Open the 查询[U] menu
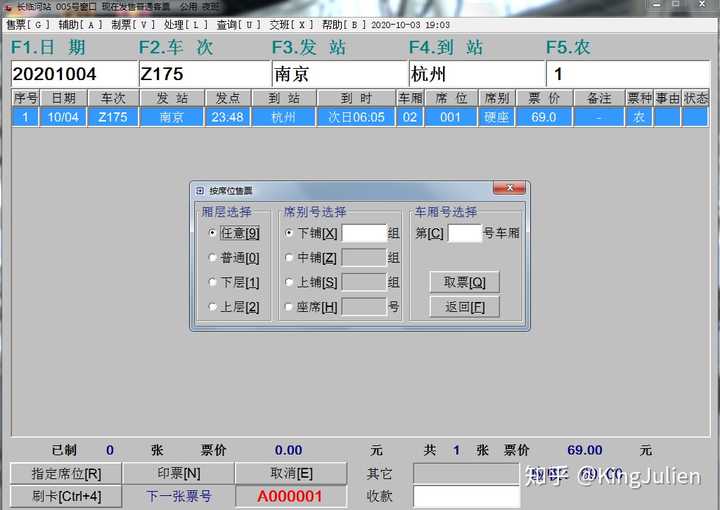The height and width of the screenshot is (510, 720). [238, 25]
